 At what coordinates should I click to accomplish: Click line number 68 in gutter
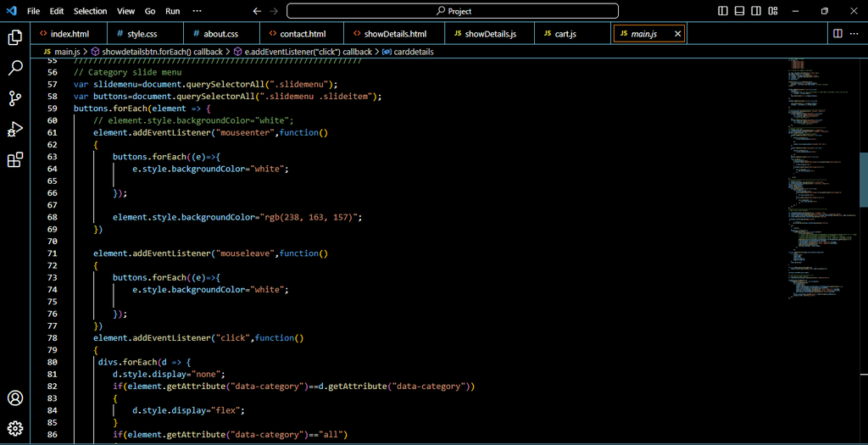[x=53, y=217]
